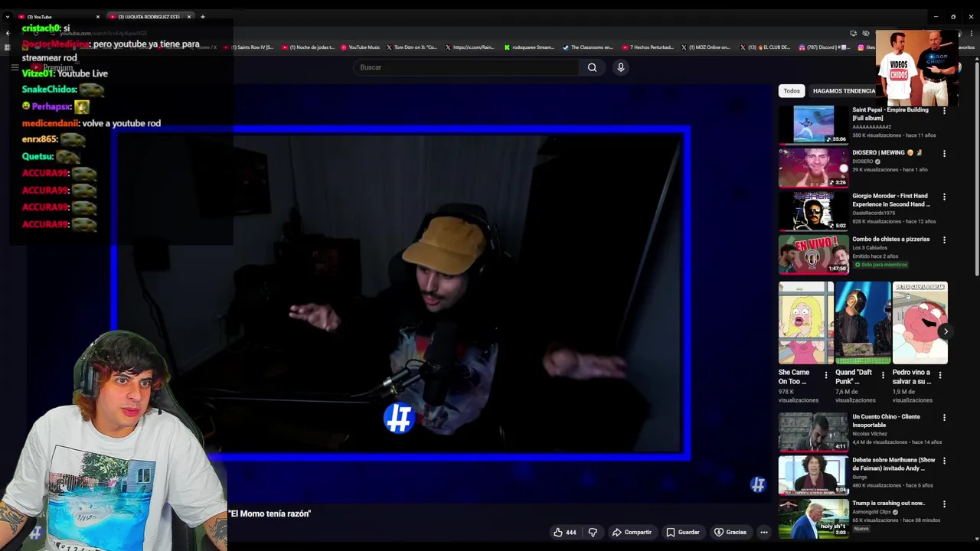The image size is (980, 551).
Task: Open more actions menu beside Gracias
Action: point(764,532)
